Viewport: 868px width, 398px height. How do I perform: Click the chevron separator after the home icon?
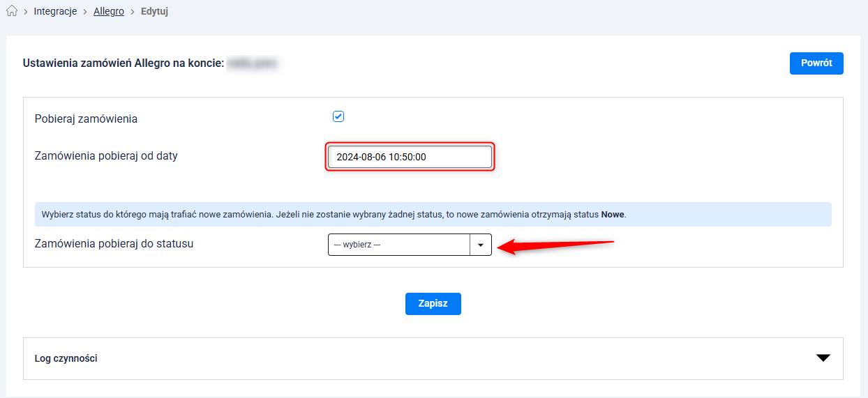pyautogui.click(x=26, y=12)
